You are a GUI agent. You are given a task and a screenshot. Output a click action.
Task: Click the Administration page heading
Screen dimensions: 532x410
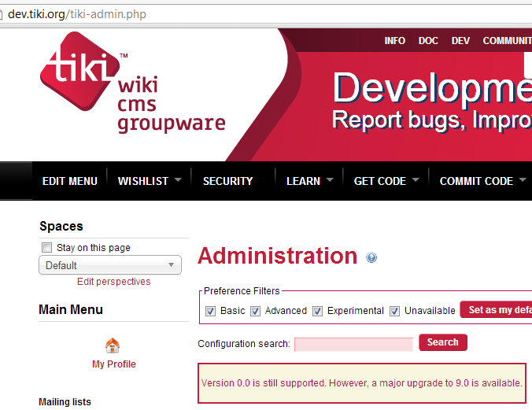click(278, 256)
